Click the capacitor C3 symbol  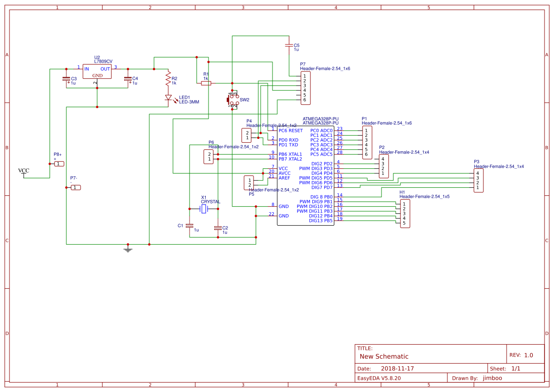pos(66,79)
